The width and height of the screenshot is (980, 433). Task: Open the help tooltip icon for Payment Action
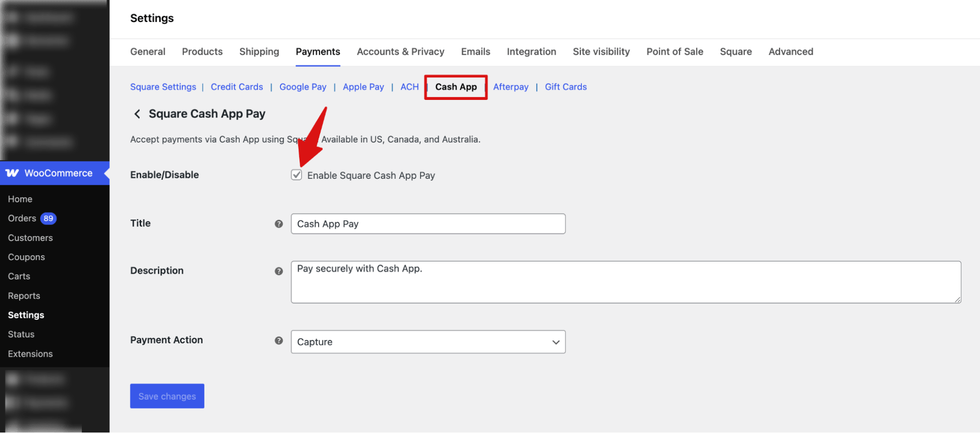pyautogui.click(x=279, y=340)
